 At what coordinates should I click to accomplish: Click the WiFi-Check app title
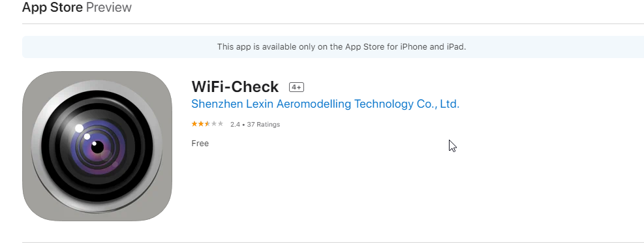pos(235,87)
